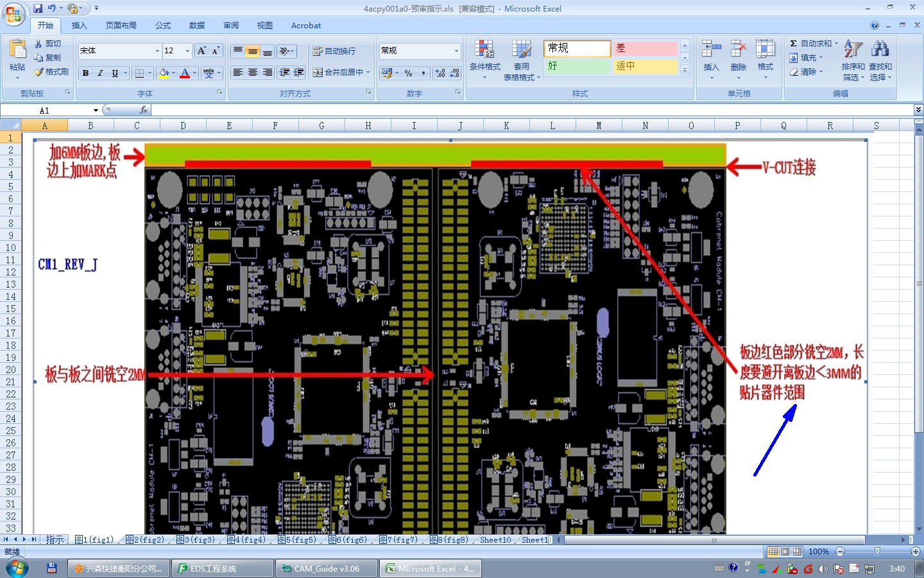Open the number format 常规 dropdown
The image size is (924, 578).
pos(456,51)
